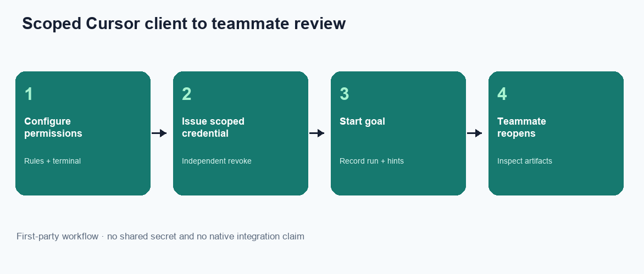Click the 'Independent revoke' caption

(x=216, y=161)
